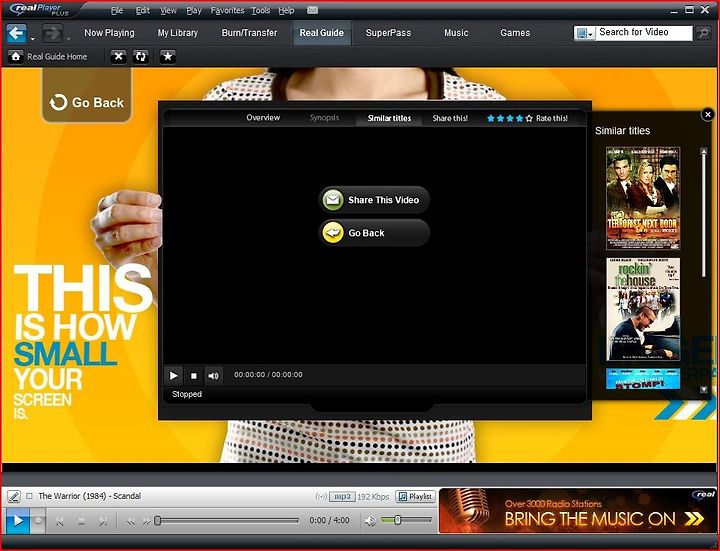The image size is (720, 551).
Task: Open the back button history dropdown
Action: point(33,39)
